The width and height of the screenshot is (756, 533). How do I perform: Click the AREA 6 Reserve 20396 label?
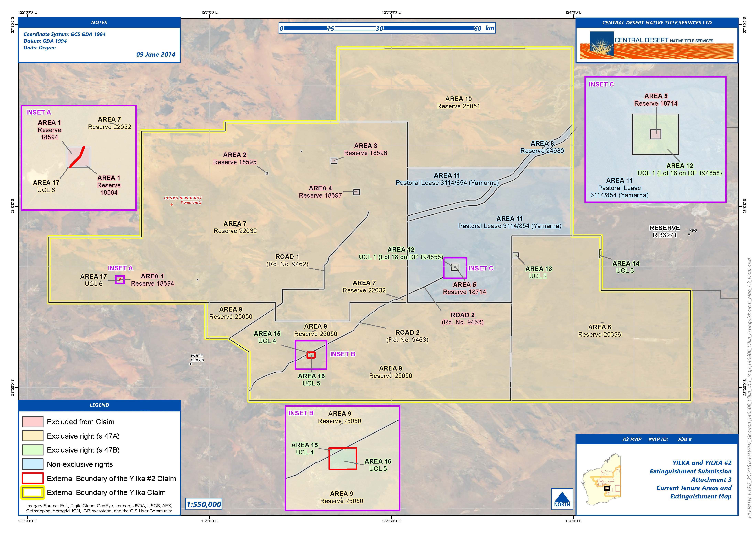point(599,331)
